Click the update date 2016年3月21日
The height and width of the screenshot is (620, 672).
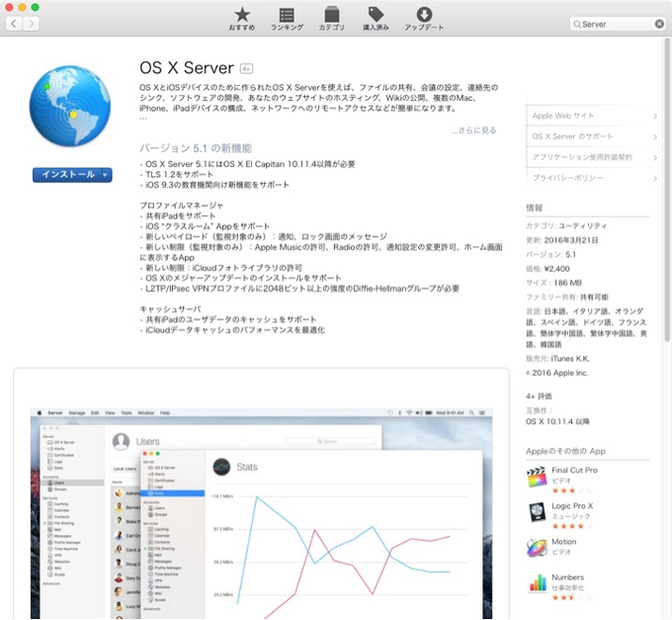[x=571, y=240]
